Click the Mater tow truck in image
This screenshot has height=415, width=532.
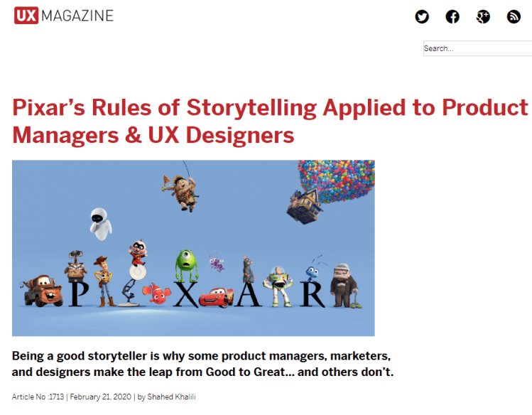[x=42, y=291]
